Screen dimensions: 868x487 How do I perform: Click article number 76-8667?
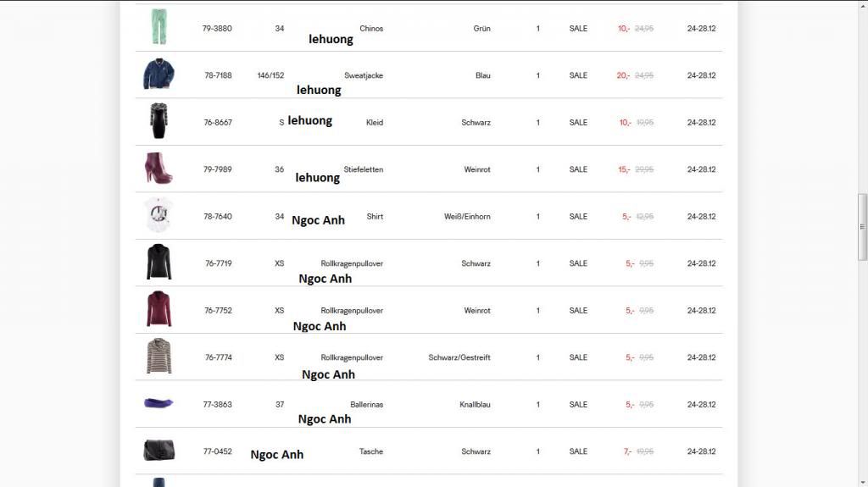tap(217, 123)
